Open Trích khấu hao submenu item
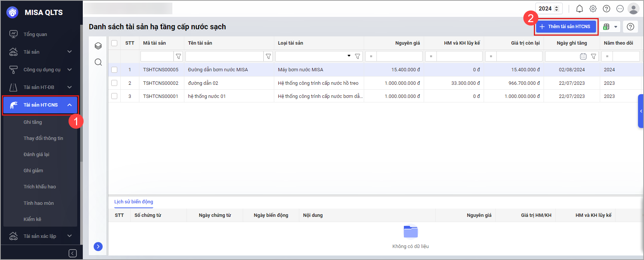 pyautogui.click(x=40, y=186)
